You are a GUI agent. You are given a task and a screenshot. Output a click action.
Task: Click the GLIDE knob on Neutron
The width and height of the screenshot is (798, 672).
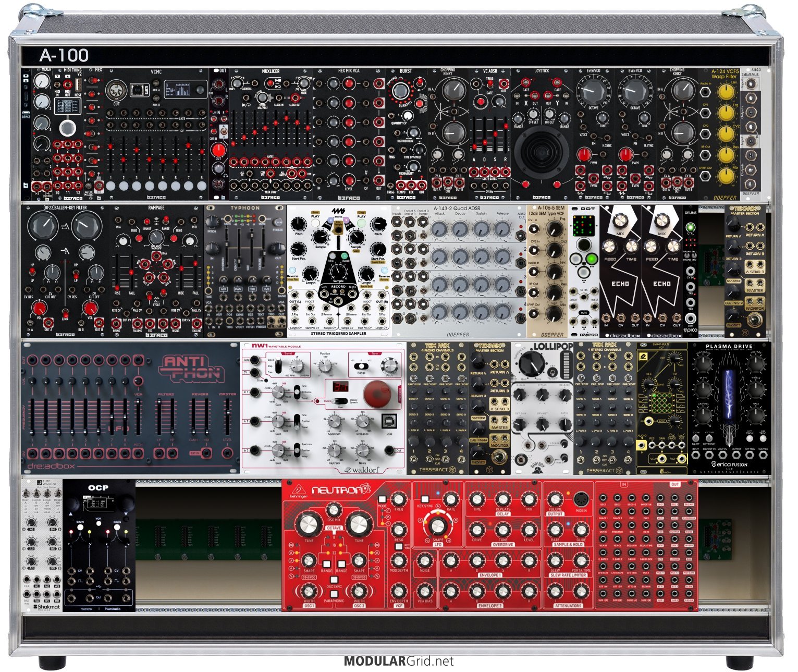click(582, 530)
